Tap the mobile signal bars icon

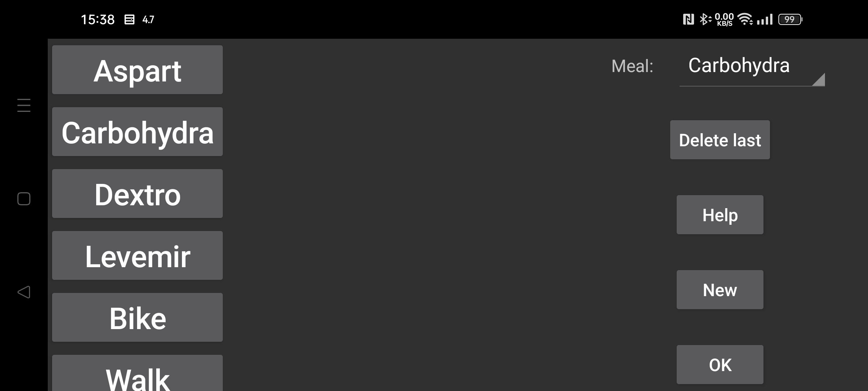coord(765,19)
